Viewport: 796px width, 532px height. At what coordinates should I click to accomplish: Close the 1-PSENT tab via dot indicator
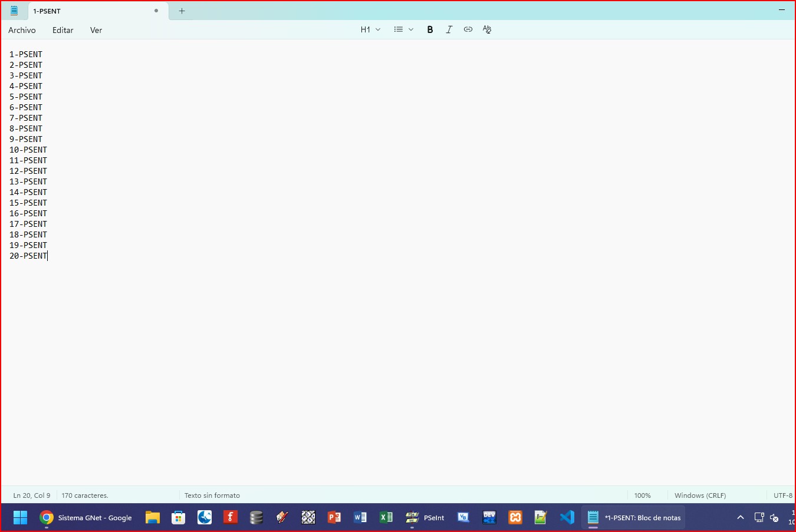pos(156,11)
